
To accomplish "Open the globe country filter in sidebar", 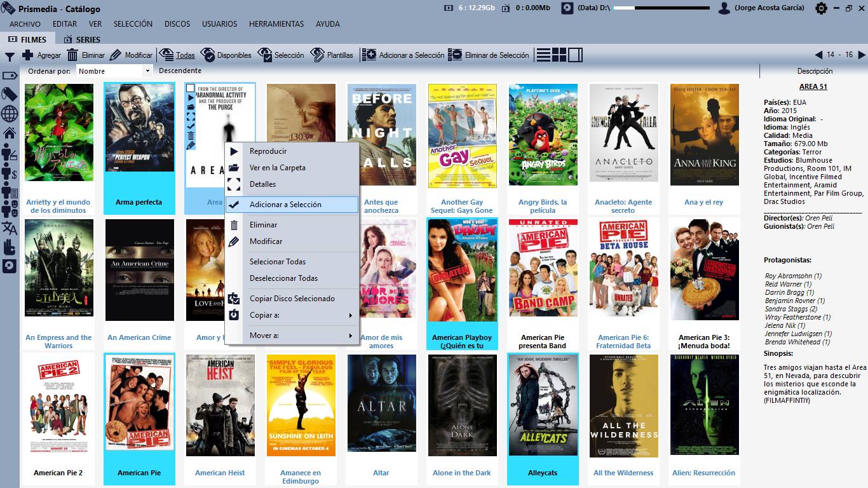I will (10, 114).
